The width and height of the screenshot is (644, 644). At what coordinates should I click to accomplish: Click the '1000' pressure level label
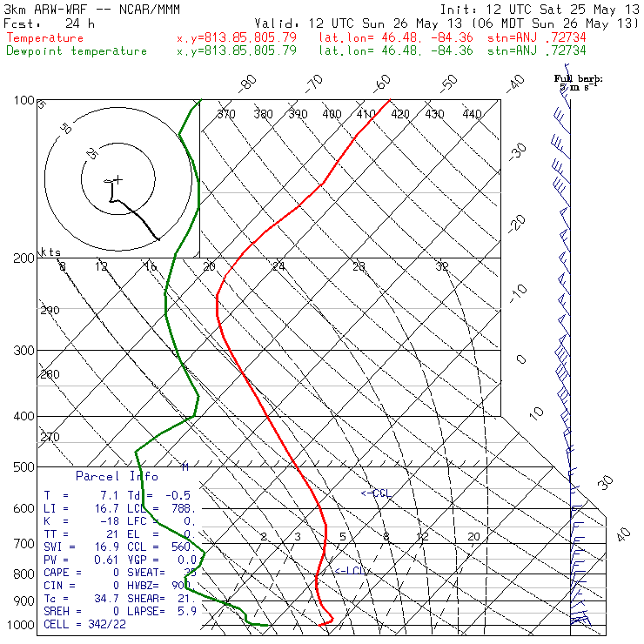(x=21, y=625)
